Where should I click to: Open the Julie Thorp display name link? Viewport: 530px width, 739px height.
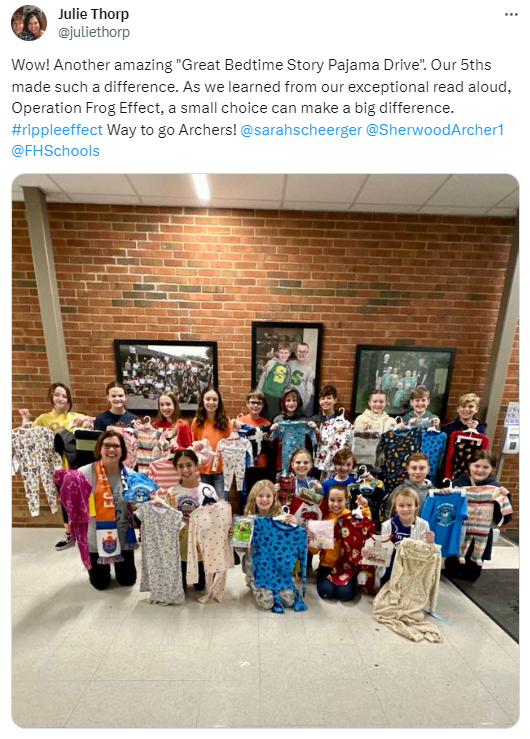[93, 14]
